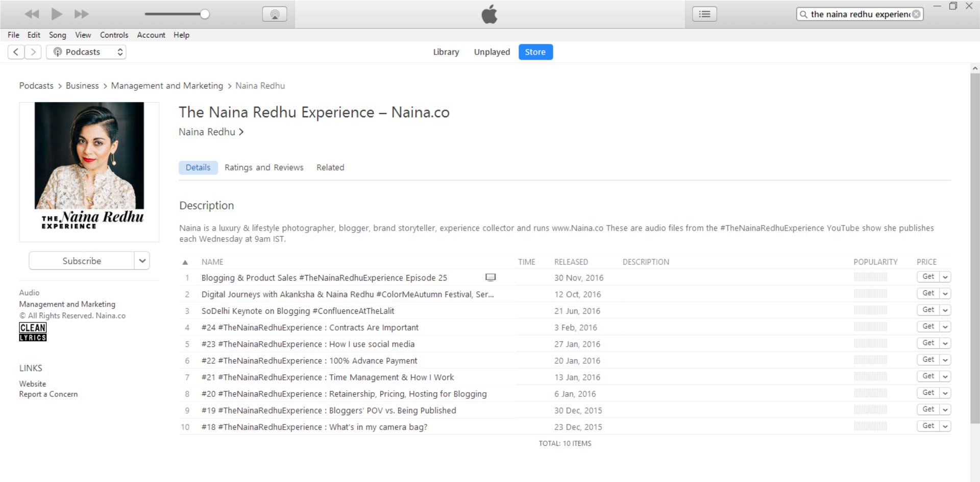Click the fast-forward next track button
The image size is (980, 482).
click(x=82, y=14)
